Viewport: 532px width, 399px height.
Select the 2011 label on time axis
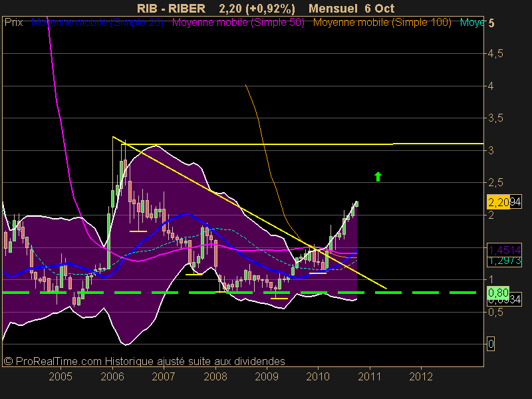370,376
